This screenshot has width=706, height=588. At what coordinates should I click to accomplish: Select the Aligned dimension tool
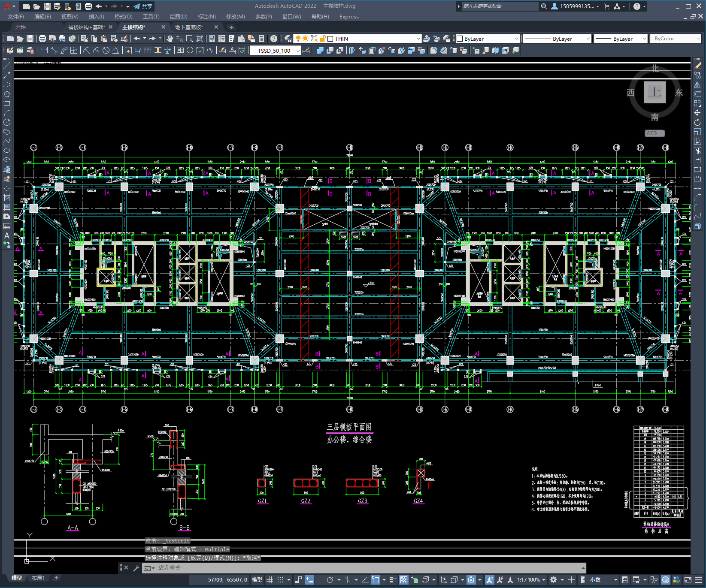click(x=54, y=50)
